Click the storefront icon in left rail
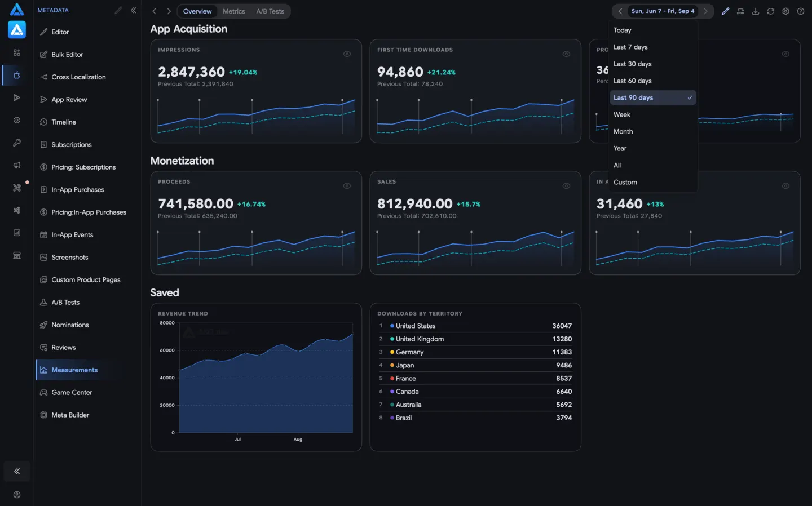The width and height of the screenshot is (812, 506). (x=17, y=255)
